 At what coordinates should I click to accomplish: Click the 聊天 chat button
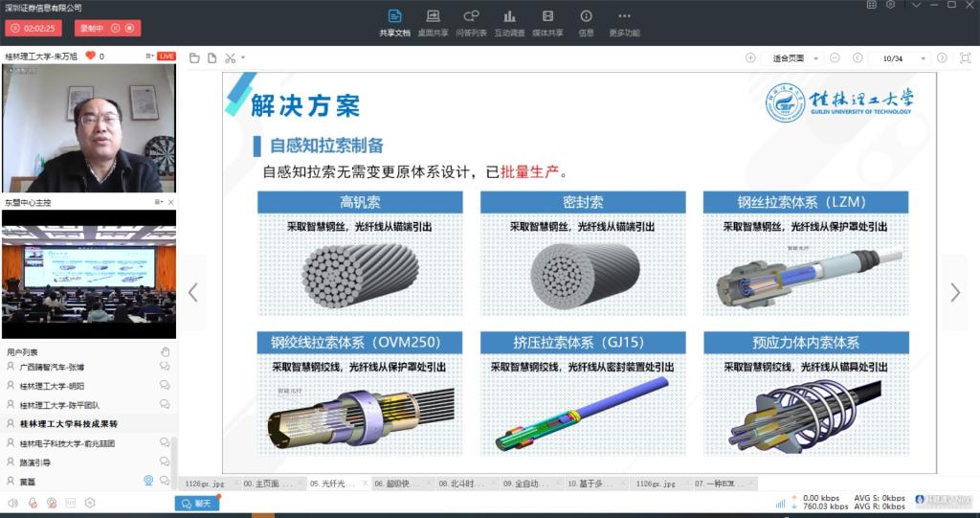197,504
